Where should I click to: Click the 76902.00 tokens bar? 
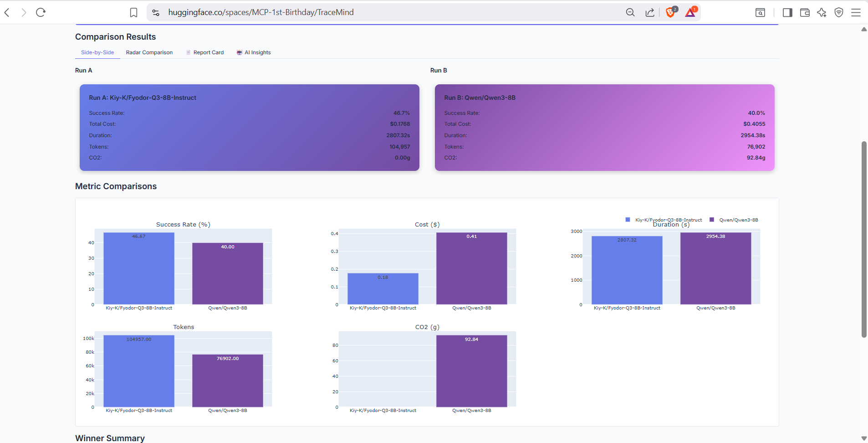[x=228, y=381]
